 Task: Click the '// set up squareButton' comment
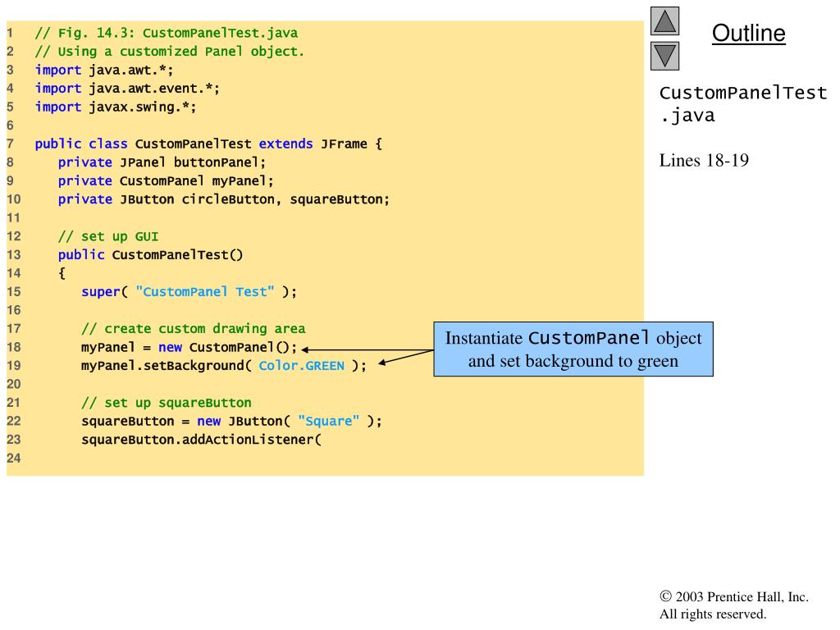[166, 403]
